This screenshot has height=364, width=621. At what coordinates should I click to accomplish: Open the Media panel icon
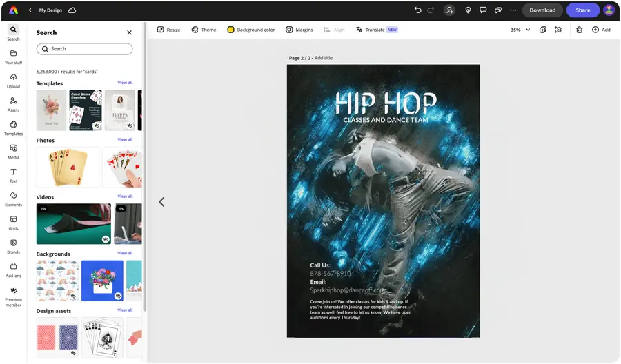point(13,151)
